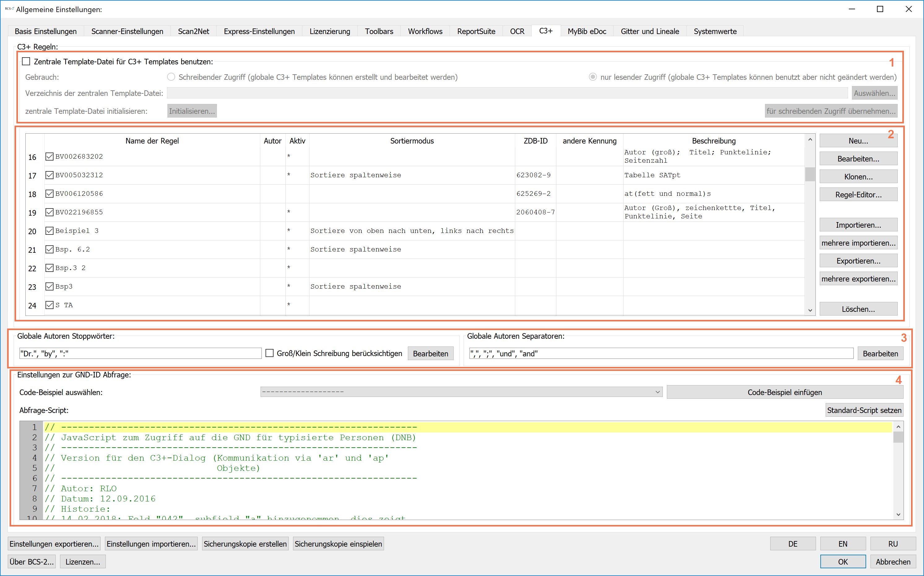Screen dimensions: 924x576
Task: Switch language to DE
Action: (x=792, y=544)
